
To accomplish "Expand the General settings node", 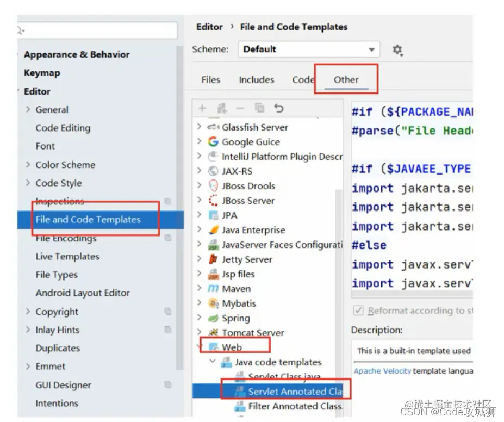I will pos(28,109).
